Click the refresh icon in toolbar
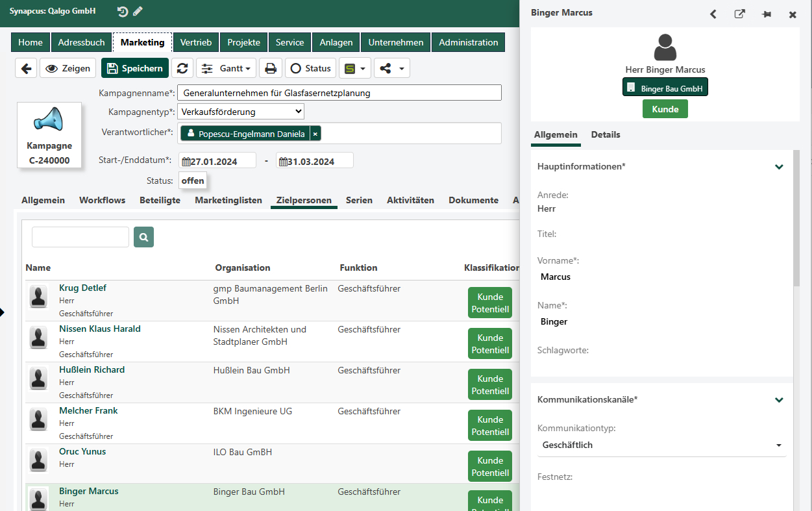 coord(182,68)
